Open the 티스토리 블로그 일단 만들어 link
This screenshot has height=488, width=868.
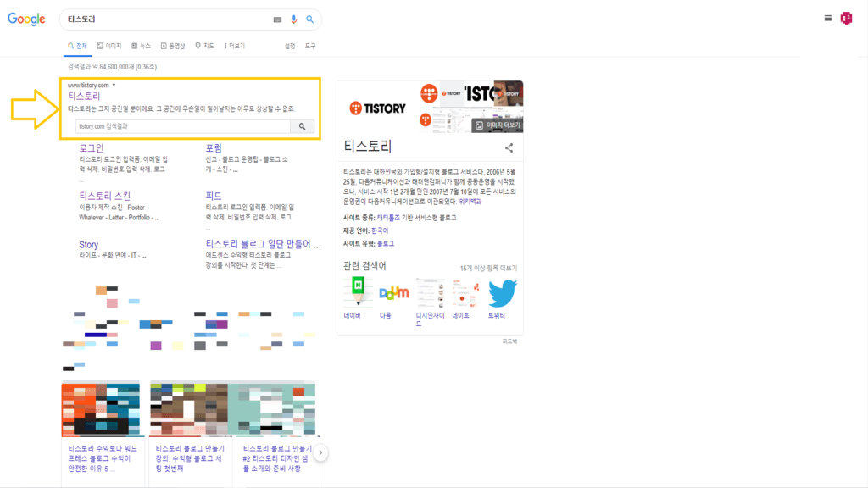pyautogui.click(x=263, y=244)
